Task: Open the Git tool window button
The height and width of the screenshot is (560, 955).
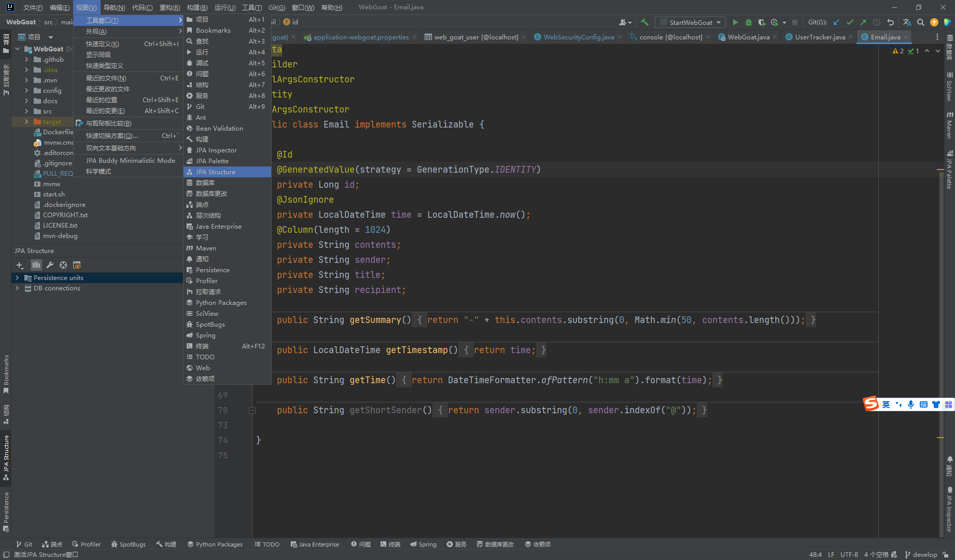Action: click(x=24, y=544)
